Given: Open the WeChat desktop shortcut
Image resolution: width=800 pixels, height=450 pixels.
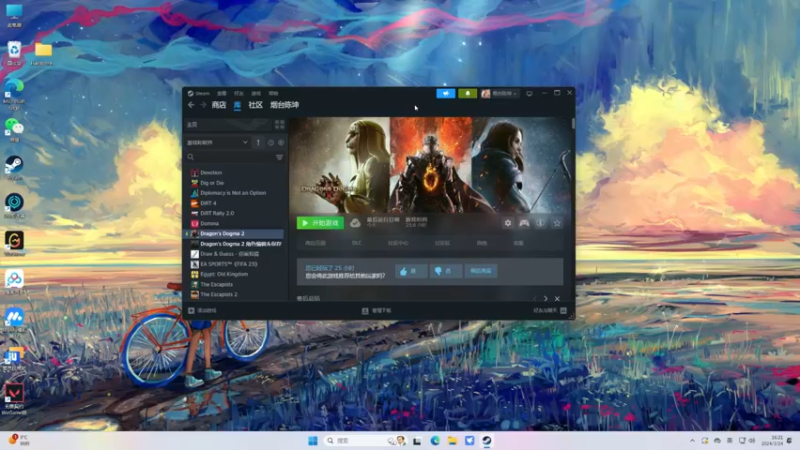Looking at the screenshot, I should click(14, 130).
